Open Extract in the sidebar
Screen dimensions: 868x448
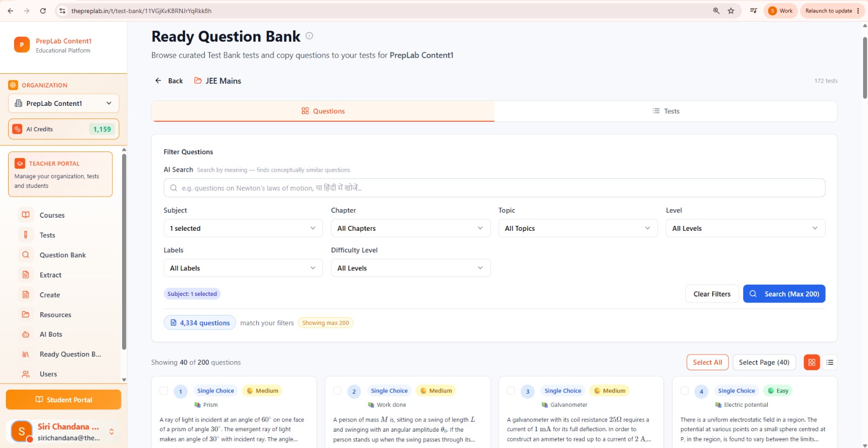pyautogui.click(x=50, y=275)
